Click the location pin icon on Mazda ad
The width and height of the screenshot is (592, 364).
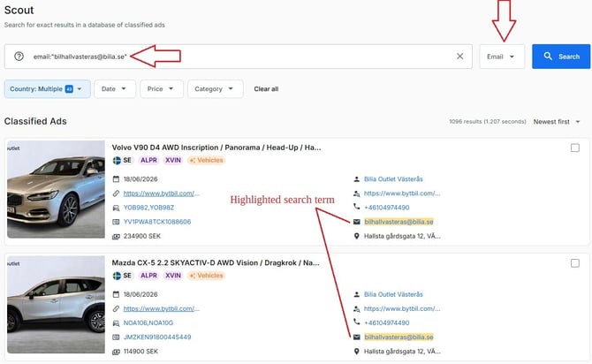click(x=356, y=351)
